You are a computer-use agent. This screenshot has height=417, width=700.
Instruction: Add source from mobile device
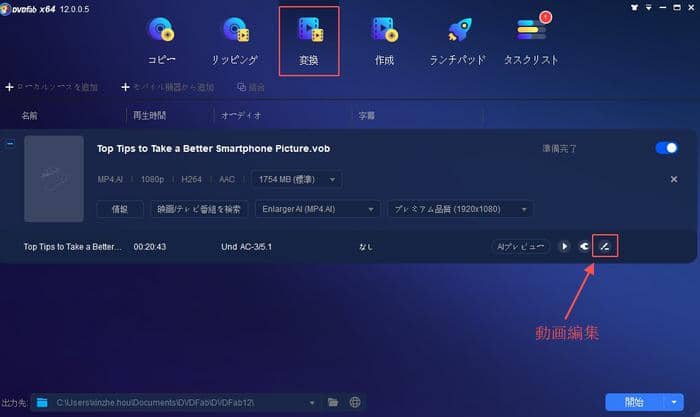pyautogui.click(x=168, y=87)
